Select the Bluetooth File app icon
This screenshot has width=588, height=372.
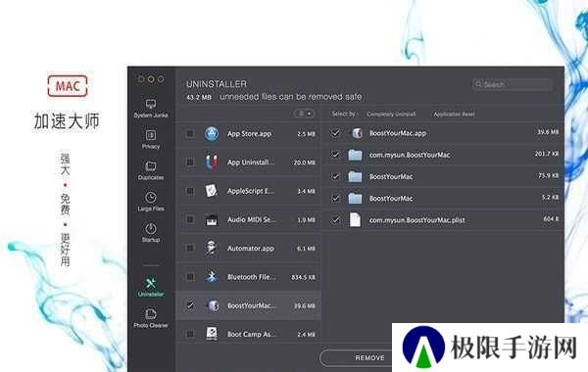pyautogui.click(x=212, y=277)
